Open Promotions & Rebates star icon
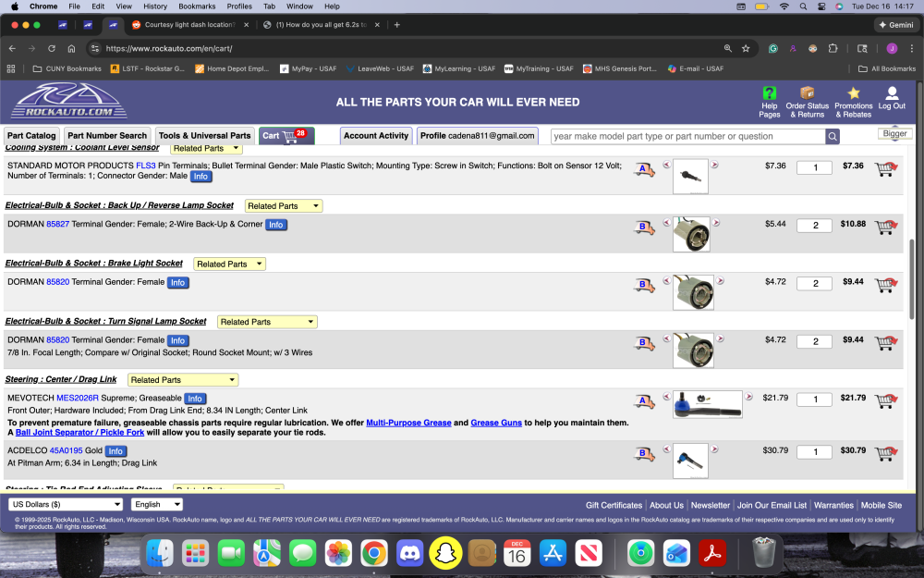924x578 pixels. [x=853, y=102]
